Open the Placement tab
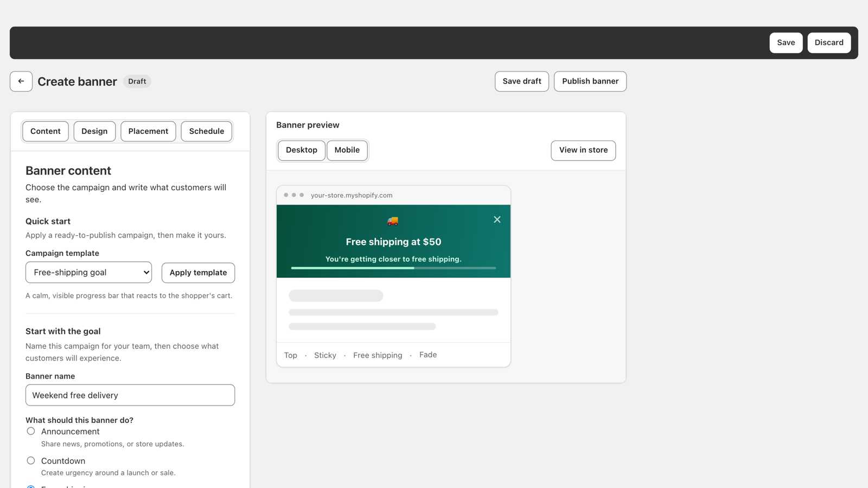868x488 pixels. [x=148, y=131]
